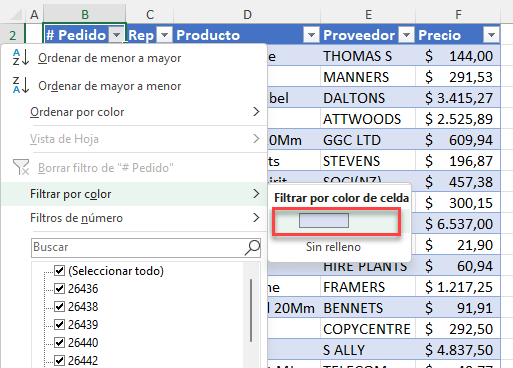The width and height of the screenshot is (513, 368).
Task: Open the Rep column filter dropdown
Action: [x=164, y=35]
